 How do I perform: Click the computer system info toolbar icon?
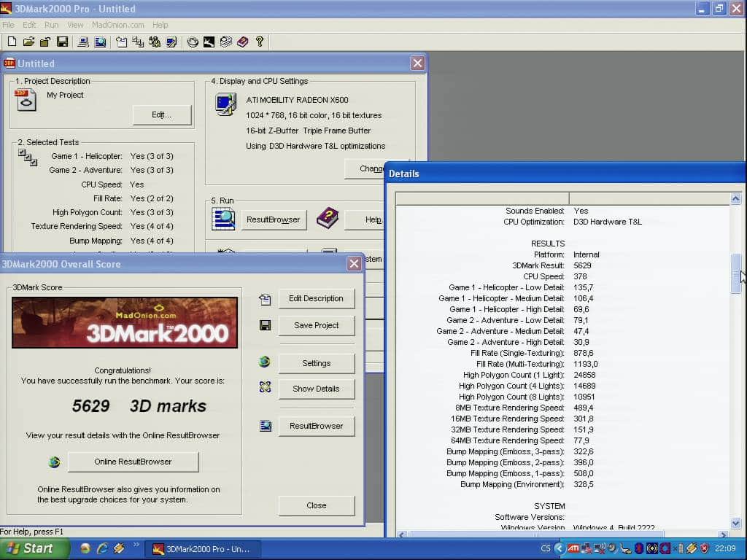(83, 42)
